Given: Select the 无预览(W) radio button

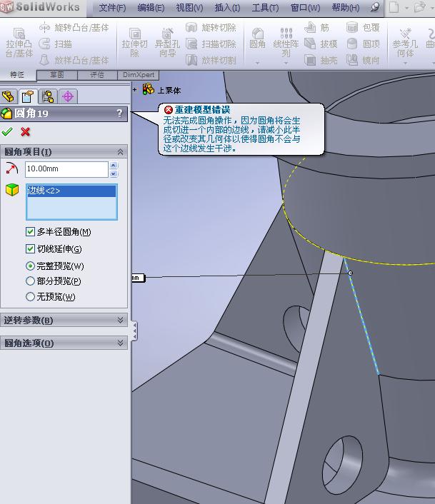Looking at the screenshot, I should click(30, 296).
